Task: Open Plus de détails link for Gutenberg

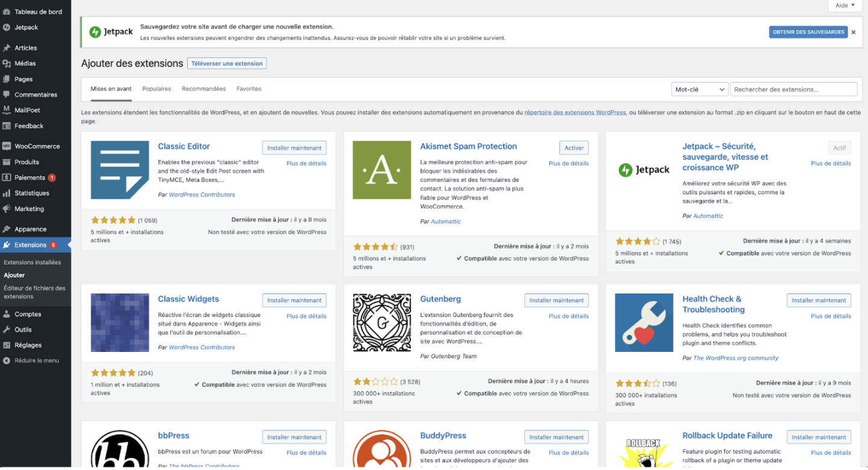Action: 569,316
